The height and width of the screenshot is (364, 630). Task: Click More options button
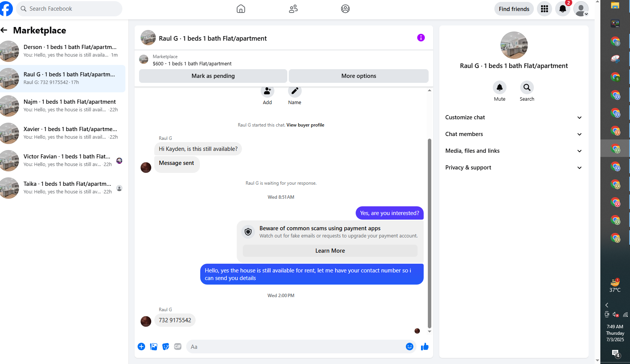[x=359, y=76]
